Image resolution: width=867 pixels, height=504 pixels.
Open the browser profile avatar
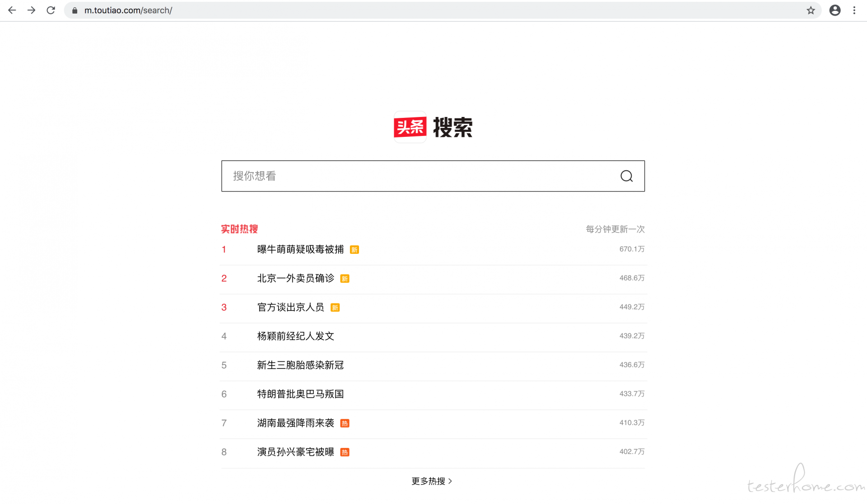pos(834,10)
